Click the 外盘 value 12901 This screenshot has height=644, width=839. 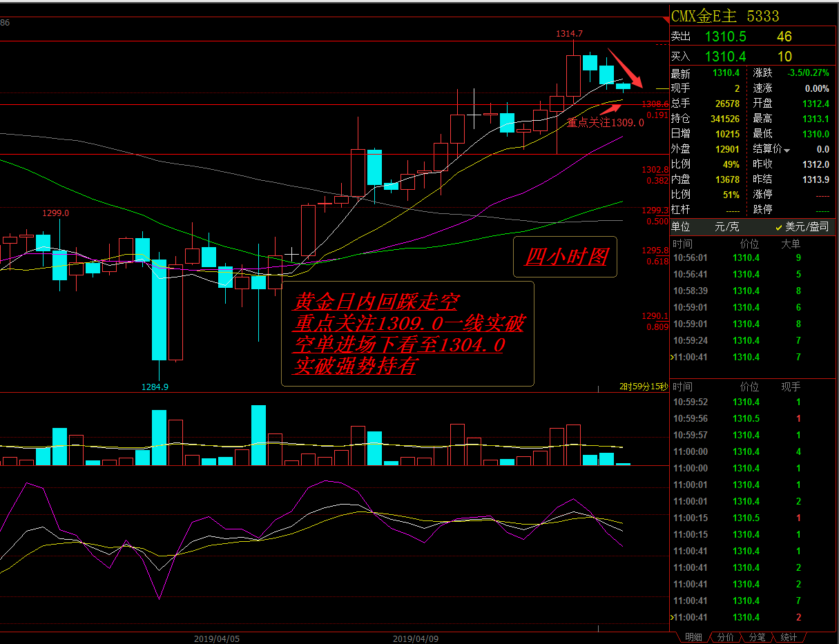point(727,149)
